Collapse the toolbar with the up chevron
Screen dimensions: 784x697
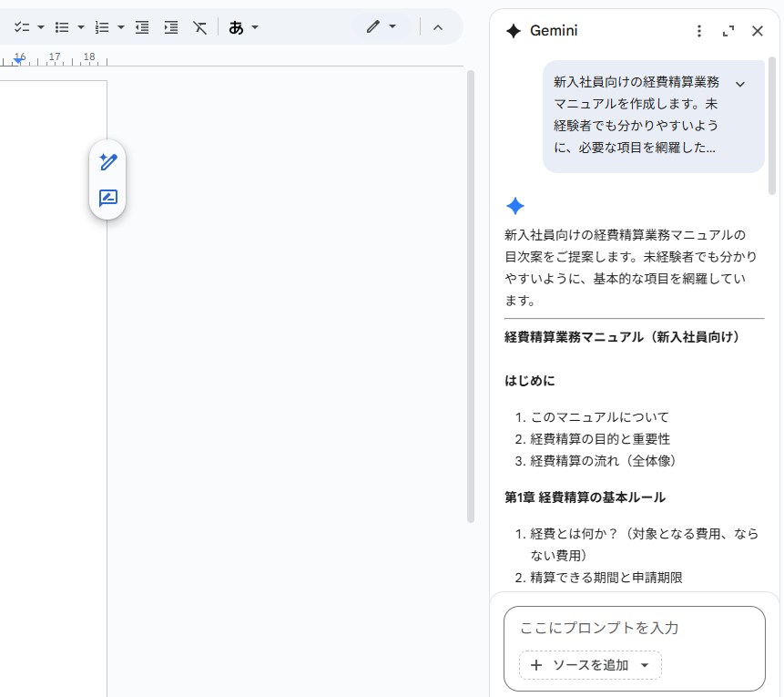pos(438,27)
